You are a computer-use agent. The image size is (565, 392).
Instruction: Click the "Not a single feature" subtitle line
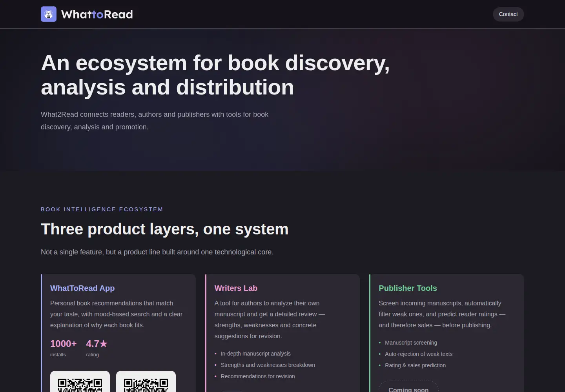tap(157, 252)
